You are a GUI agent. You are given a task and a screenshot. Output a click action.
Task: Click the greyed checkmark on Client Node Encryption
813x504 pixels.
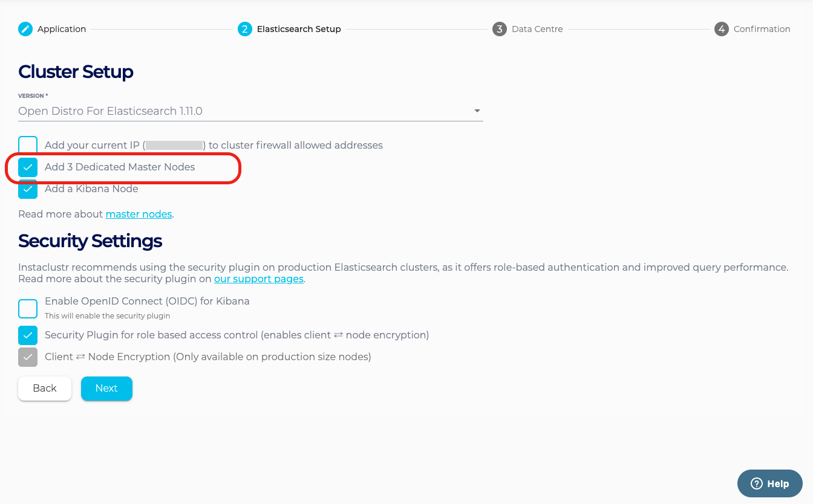(28, 357)
